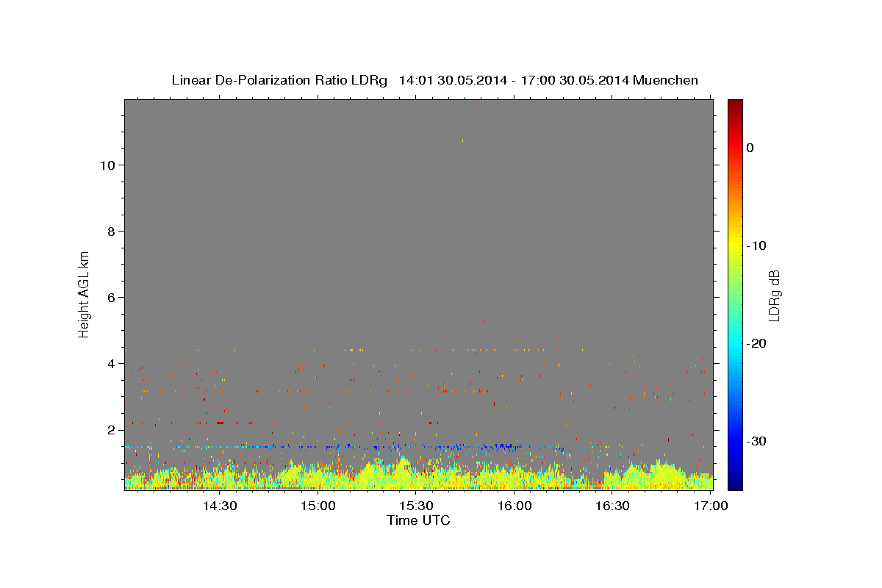Click the colorbar tick label 0
This screenshot has width=882, height=588.
750,148
